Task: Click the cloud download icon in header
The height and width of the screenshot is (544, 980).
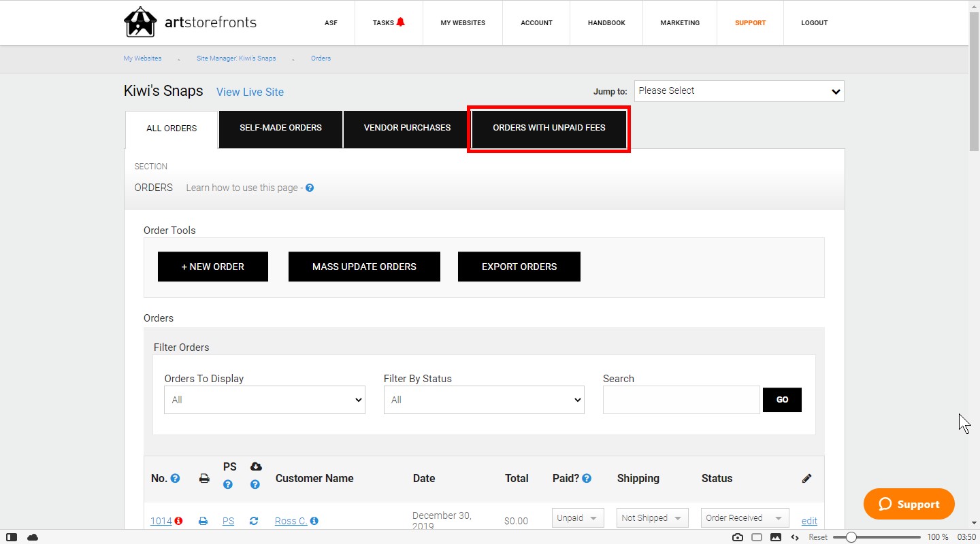Action: (x=256, y=466)
